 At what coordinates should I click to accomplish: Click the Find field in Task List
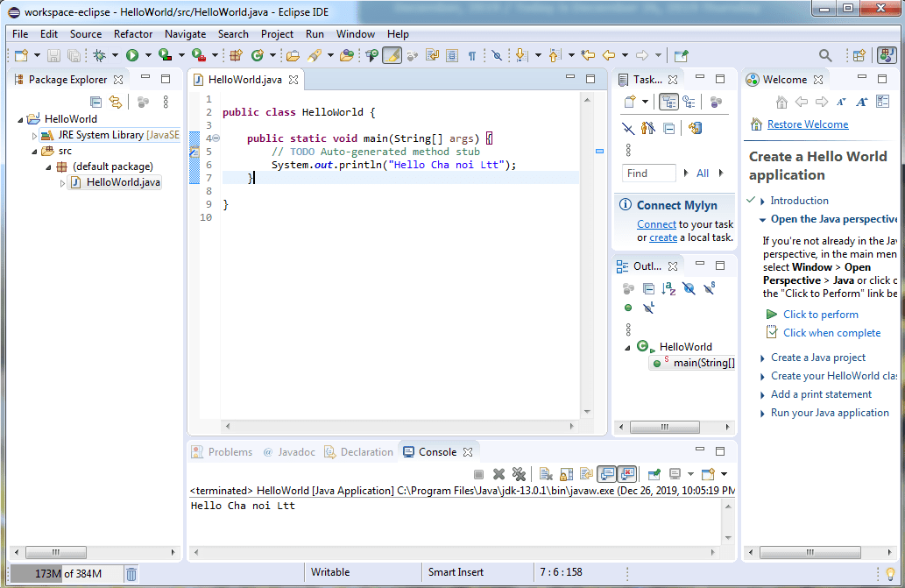point(648,174)
